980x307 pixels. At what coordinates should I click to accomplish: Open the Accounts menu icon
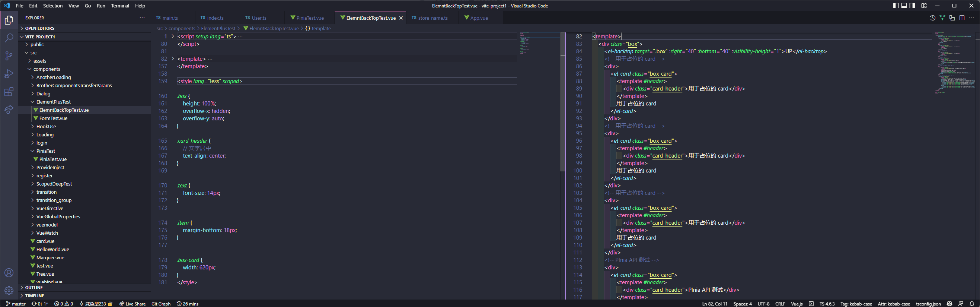click(9, 273)
